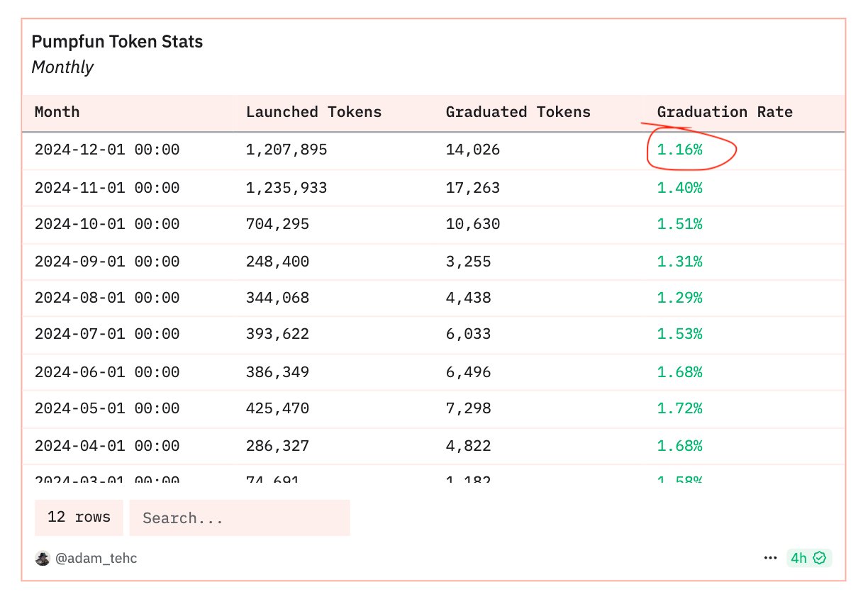Click the 1.31% graduation rate value
The image size is (868, 604).
pos(680,262)
